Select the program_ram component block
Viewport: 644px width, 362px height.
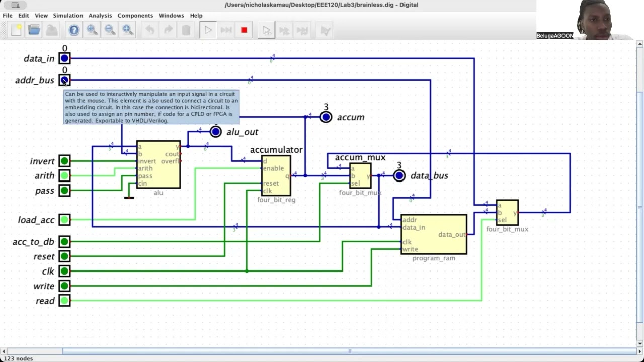click(434, 234)
